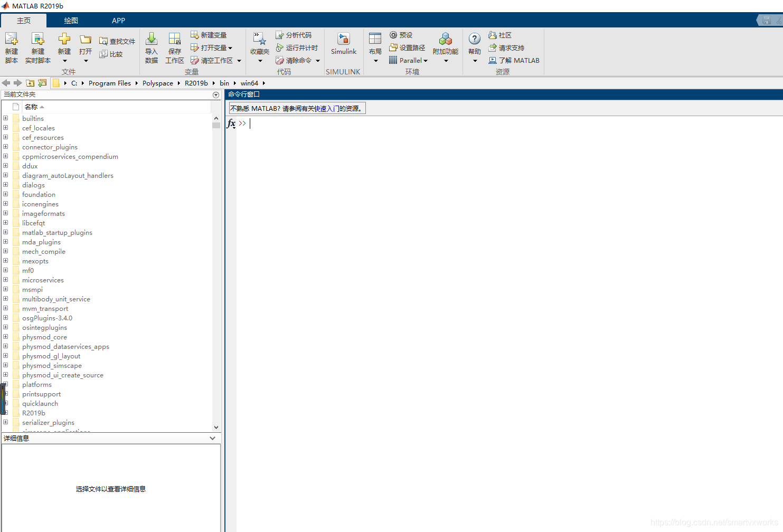The image size is (783, 532).
Task: Select the physmod_core folder
Action: coord(44,337)
